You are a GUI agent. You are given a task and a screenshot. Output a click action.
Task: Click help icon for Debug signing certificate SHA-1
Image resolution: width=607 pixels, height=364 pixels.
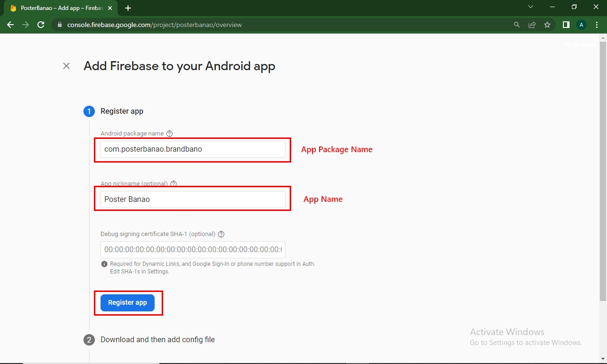click(x=221, y=234)
